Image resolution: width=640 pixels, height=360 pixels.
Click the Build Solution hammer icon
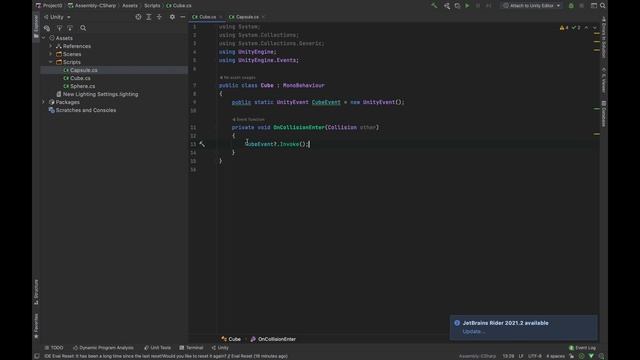click(x=434, y=6)
